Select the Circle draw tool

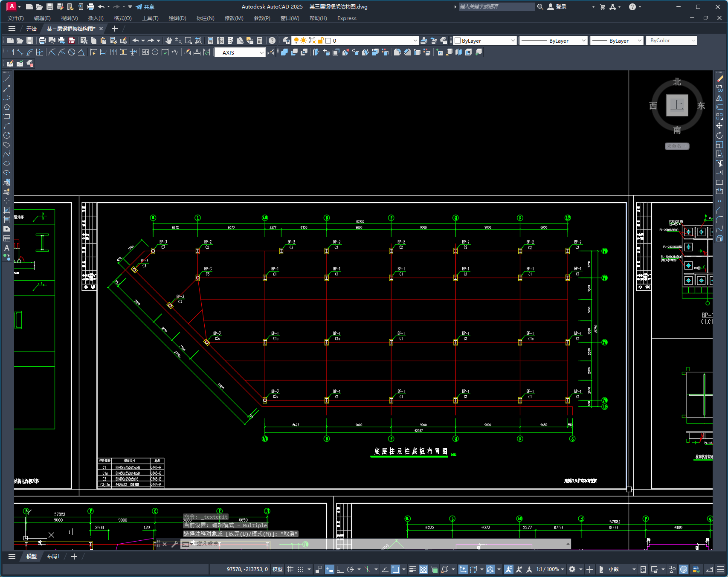[x=7, y=135]
